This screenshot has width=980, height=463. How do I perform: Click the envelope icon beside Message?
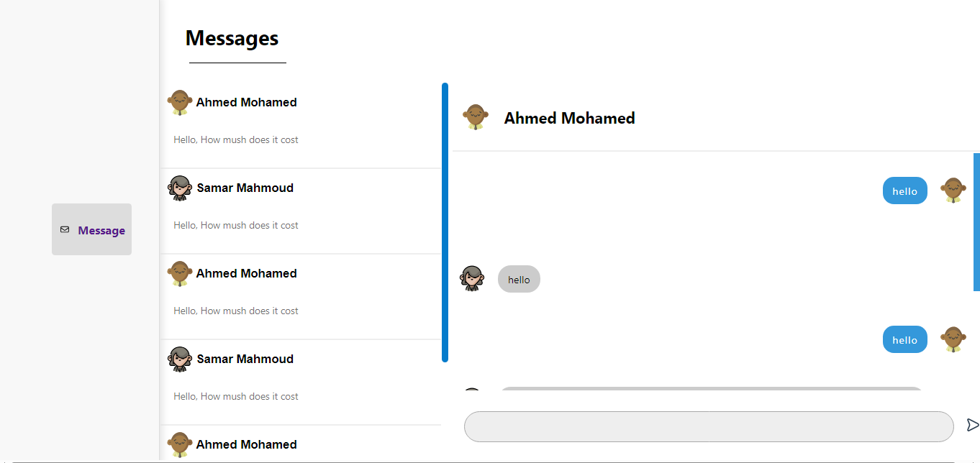[65, 230]
